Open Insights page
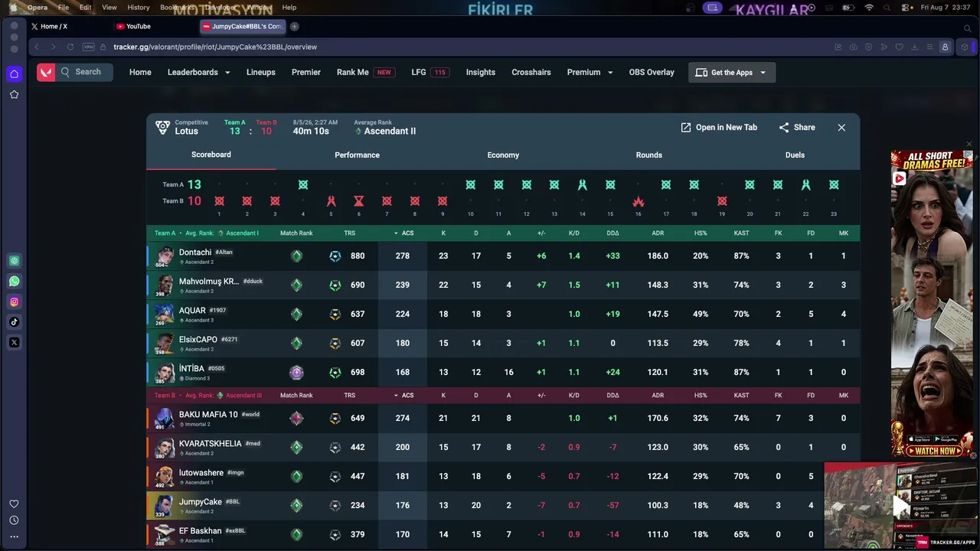Viewport: 980px width, 551px height. pos(481,72)
